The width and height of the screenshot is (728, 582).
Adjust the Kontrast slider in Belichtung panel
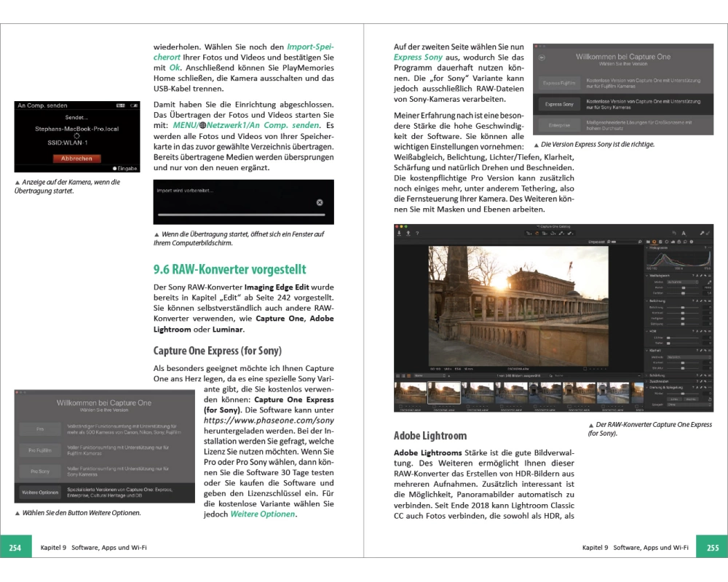point(683,313)
